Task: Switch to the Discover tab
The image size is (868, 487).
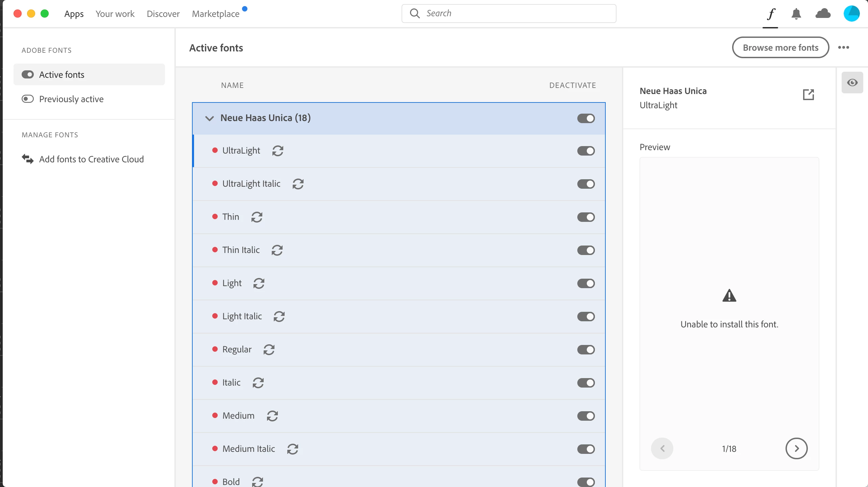Action: pyautogui.click(x=163, y=14)
